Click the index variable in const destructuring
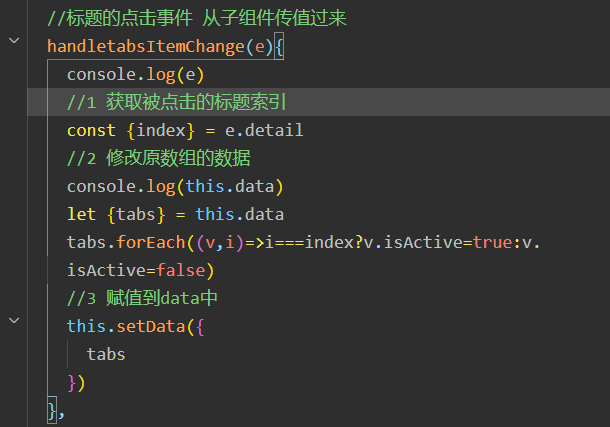Image resolution: width=610 pixels, height=427 pixels. click(x=161, y=130)
